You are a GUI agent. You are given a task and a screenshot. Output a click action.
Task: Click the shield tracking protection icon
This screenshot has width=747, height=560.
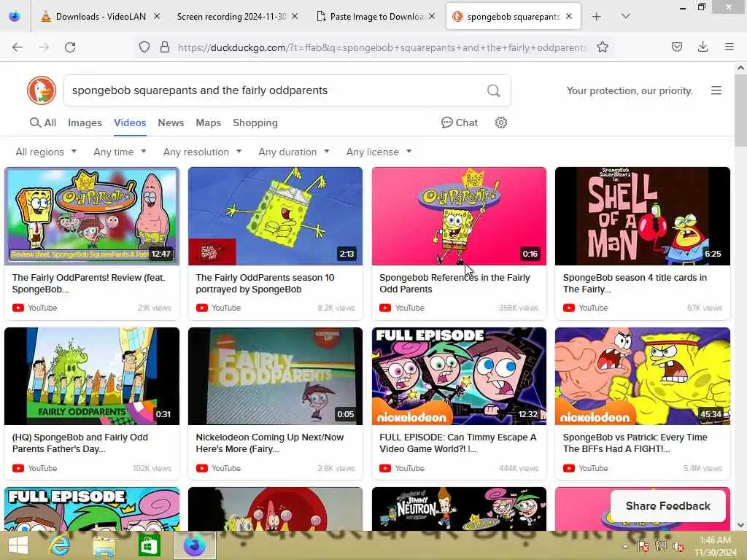coord(144,47)
